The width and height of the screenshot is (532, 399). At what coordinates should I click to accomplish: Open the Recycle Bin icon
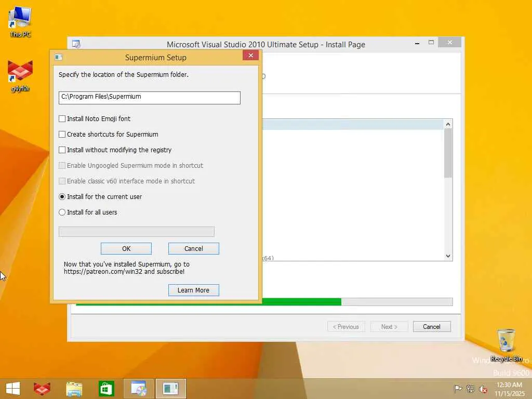(x=506, y=345)
